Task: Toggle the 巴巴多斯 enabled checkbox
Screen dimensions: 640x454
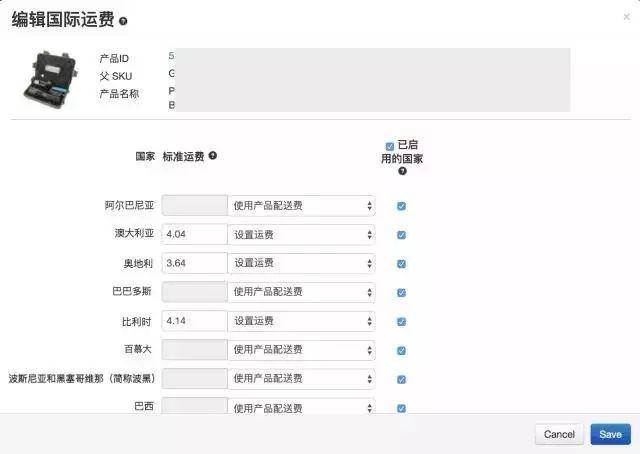Action: click(402, 293)
